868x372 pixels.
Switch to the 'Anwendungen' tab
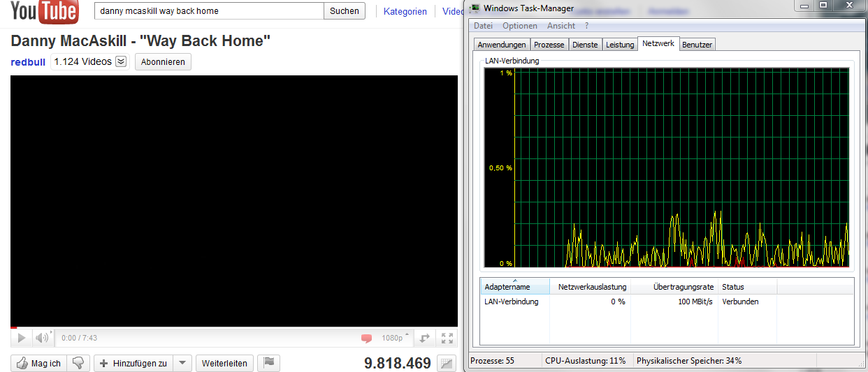click(x=501, y=45)
